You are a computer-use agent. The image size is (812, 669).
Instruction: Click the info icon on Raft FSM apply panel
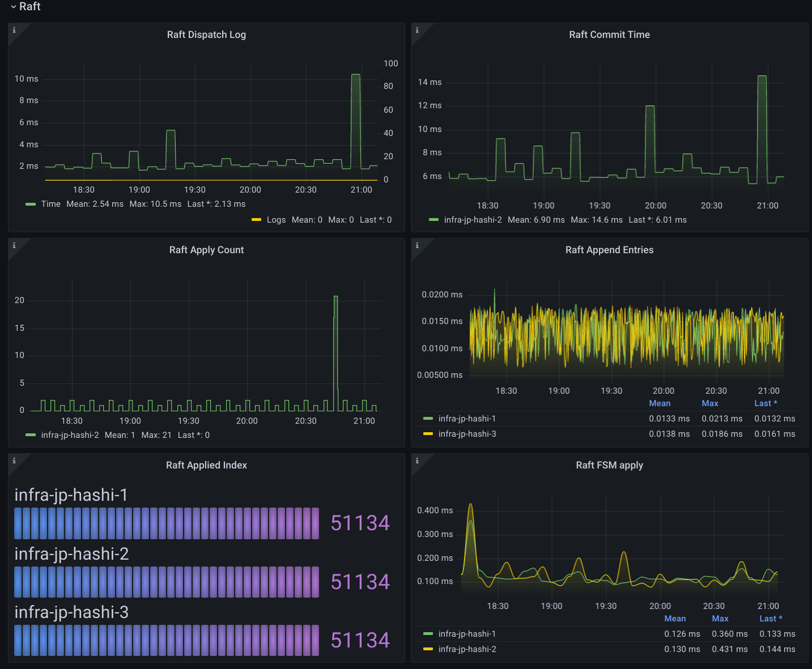tap(418, 462)
